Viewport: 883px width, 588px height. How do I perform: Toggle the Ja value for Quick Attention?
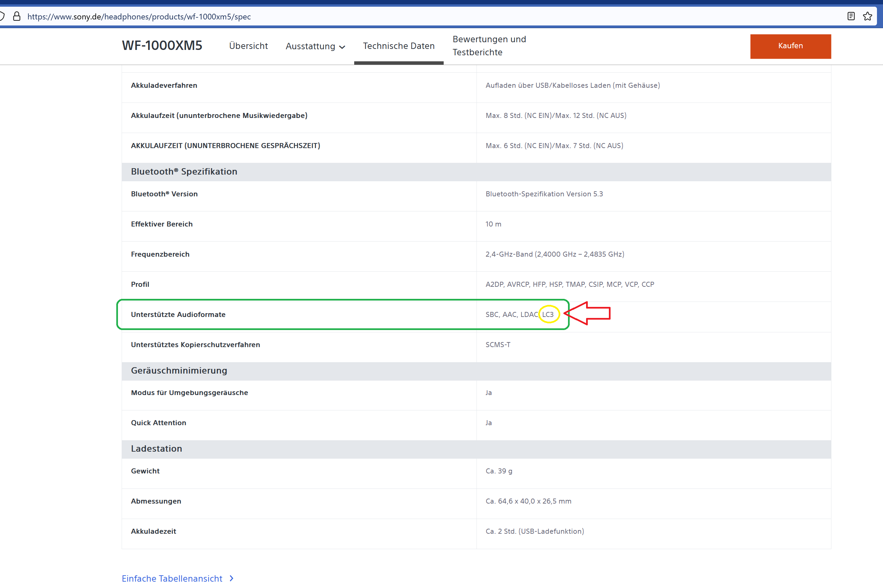tap(488, 422)
